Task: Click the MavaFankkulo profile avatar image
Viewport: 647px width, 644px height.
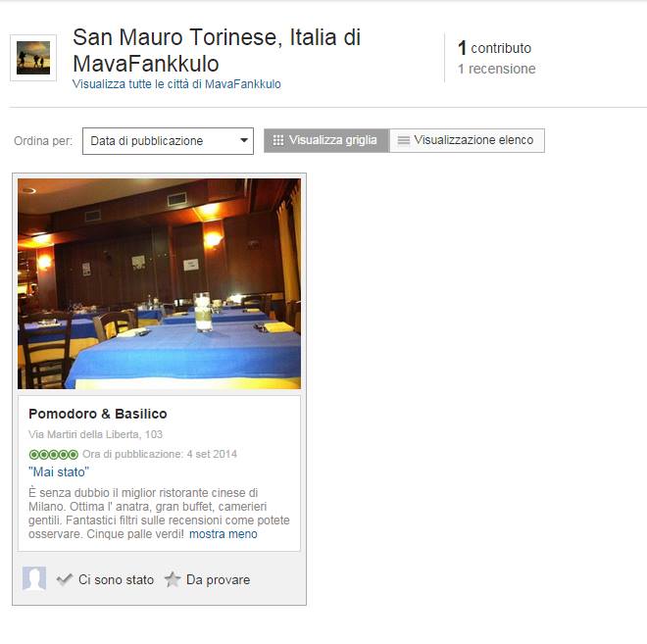Action: [33, 58]
